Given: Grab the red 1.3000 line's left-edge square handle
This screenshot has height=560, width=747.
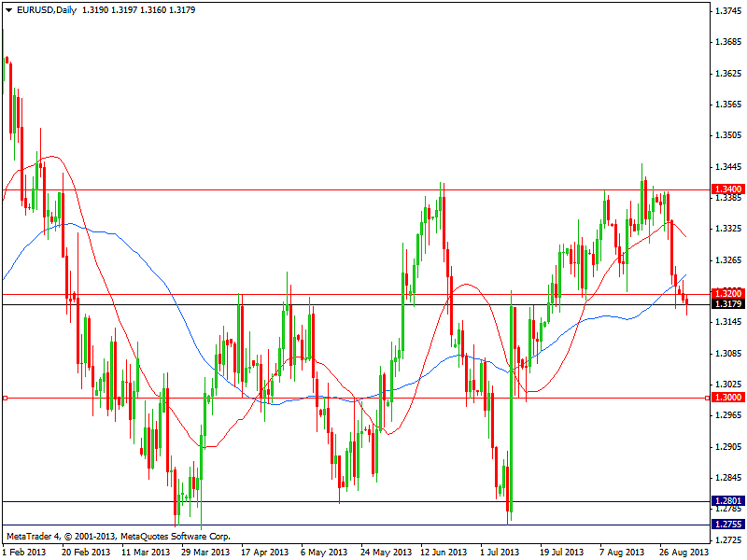Looking at the screenshot, I should (x=5, y=398).
